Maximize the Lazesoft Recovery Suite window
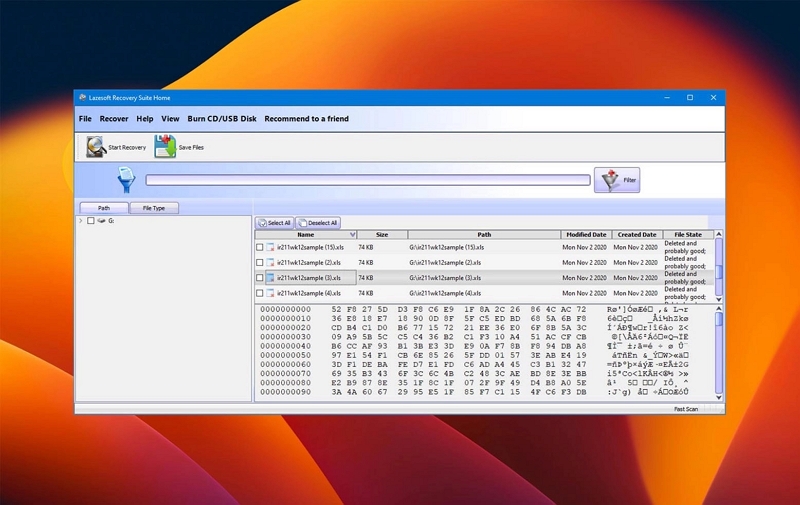The image size is (800, 505). pyautogui.click(x=690, y=97)
